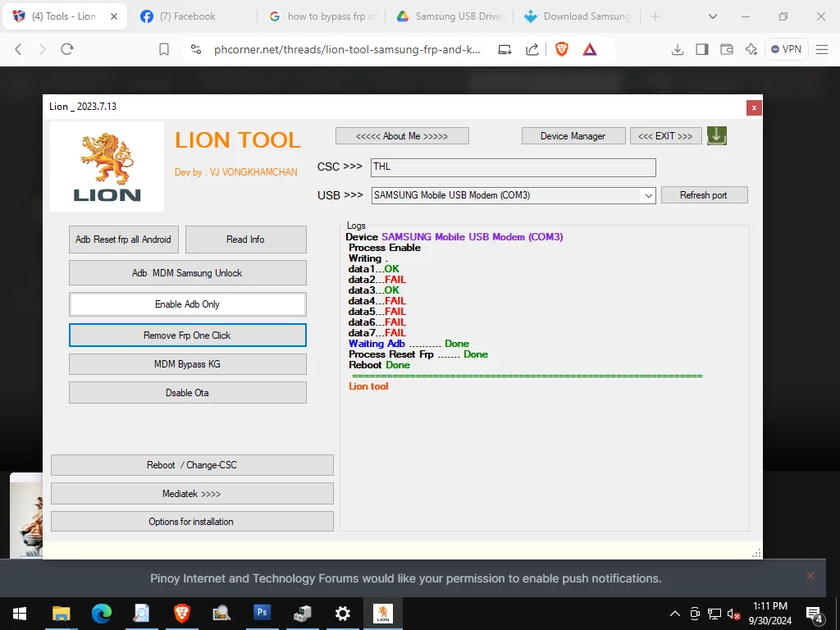Open the taskbar search magnifier app
Viewport: 840px width, 630px height.
tap(141, 614)
